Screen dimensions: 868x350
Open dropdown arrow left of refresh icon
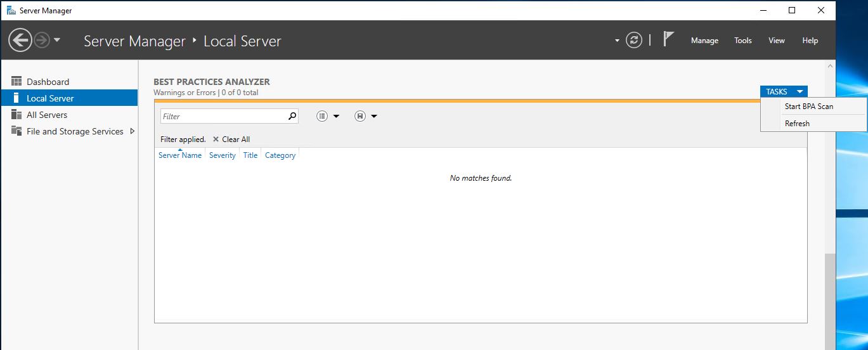(x=618, y=41)
